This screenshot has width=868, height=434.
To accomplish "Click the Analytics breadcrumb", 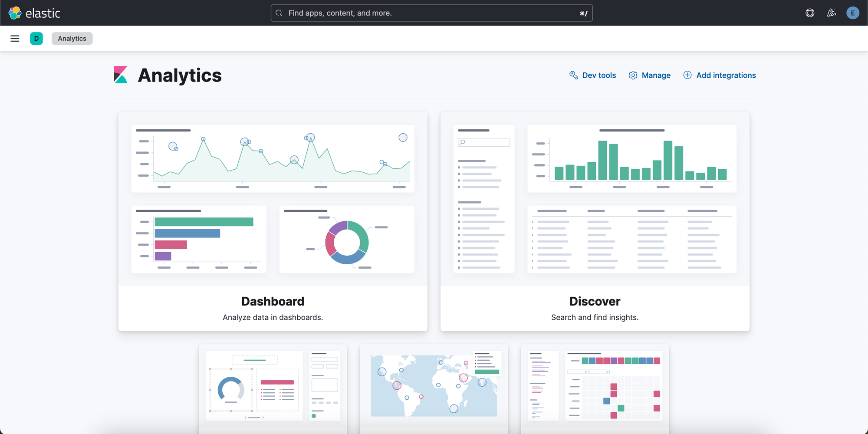I will coord(72,39).
